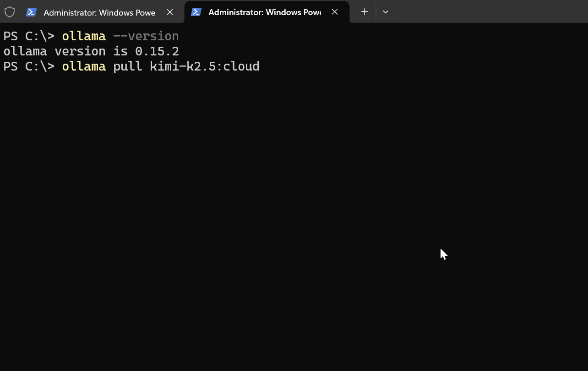Close the first PowerShell tab
This screenshot has width=588, height=371.
(170, 12)
